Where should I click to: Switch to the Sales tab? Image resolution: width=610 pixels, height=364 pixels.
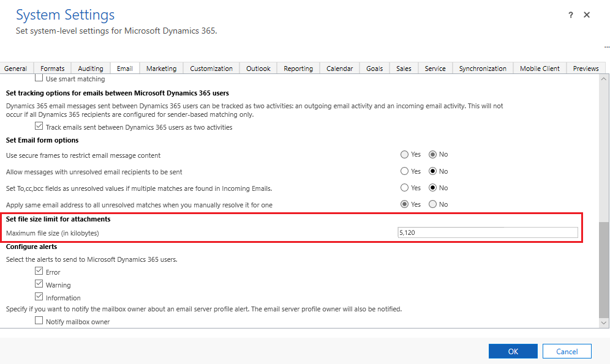click(x=404, y=69)
